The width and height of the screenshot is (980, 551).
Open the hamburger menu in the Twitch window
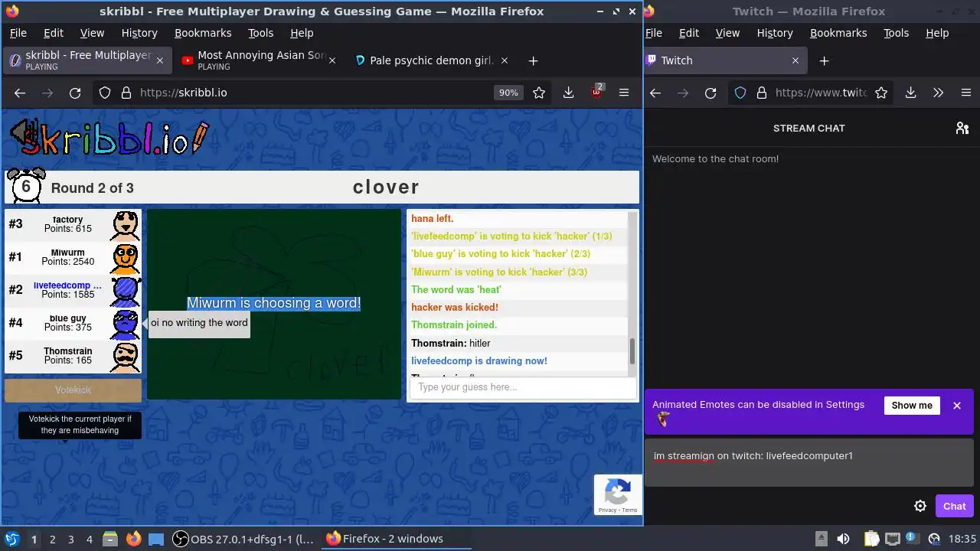[966, 93]
